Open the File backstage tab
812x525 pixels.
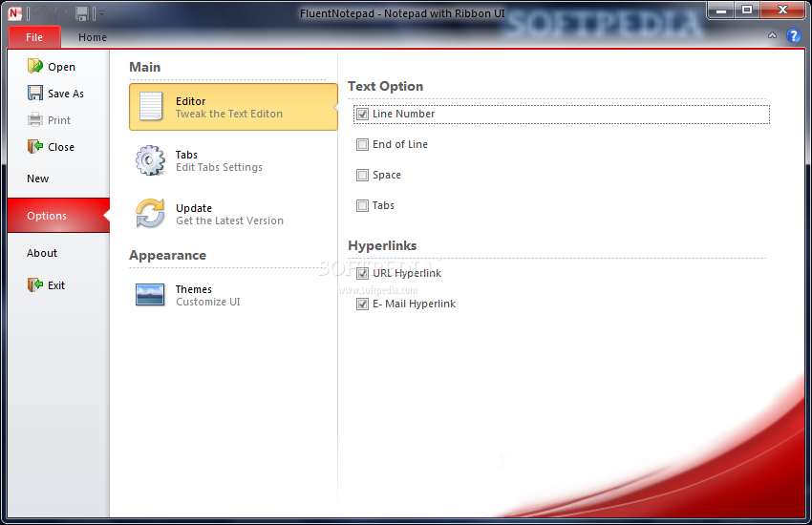tap(34, 37)
